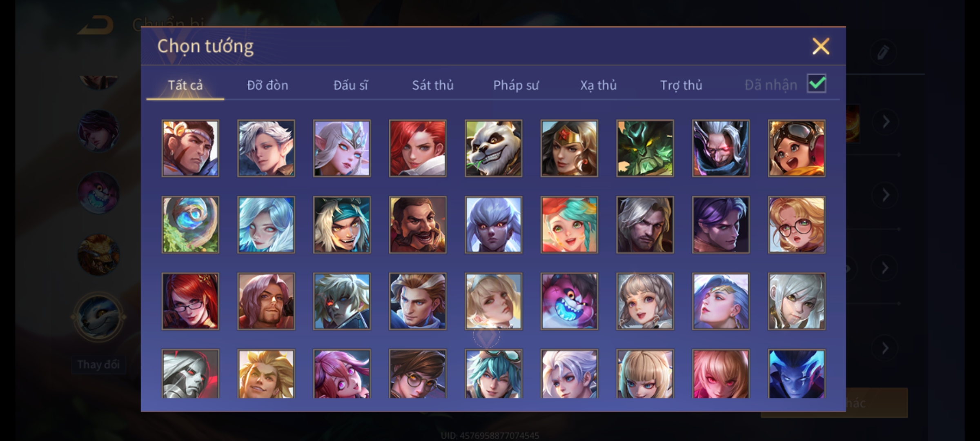The height and width of the screenshot is (441, 980).
Task: Select the swirling blue orb hero
Action: (190, 225)
